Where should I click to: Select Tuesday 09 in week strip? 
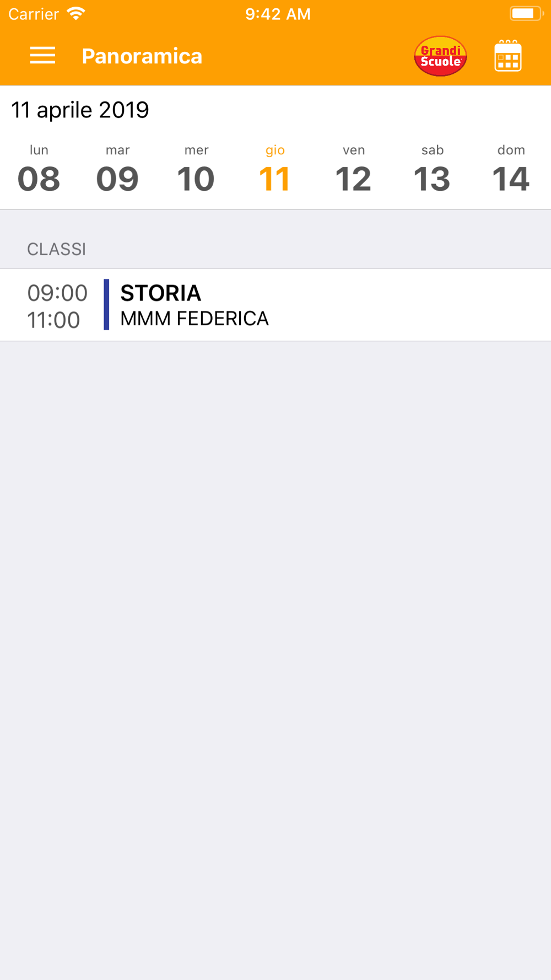pos(117,169)
